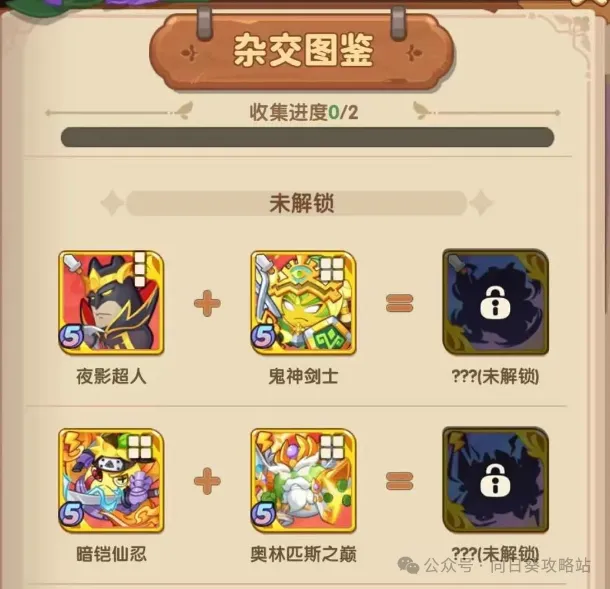Click the 杂交图鉴 title sign
The width and height of the screenshot is (610, 589).
point(302,51)
